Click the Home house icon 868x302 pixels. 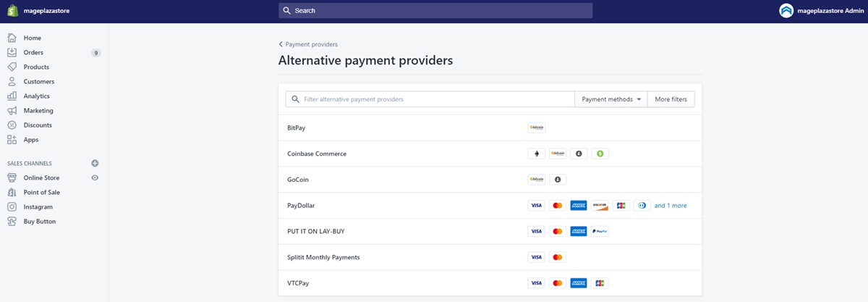click(x=12, y=38)
